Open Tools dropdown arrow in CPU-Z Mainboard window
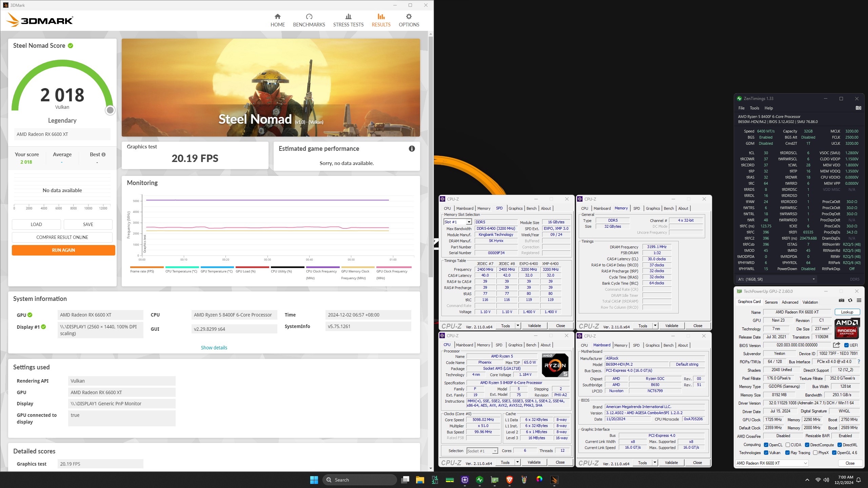The width and height of the screenshot is (868, 488). click(655, 463)
